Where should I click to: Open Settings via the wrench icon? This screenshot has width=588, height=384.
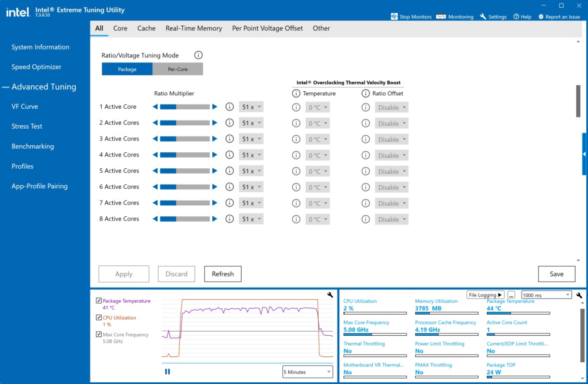(x=483, y=16)
